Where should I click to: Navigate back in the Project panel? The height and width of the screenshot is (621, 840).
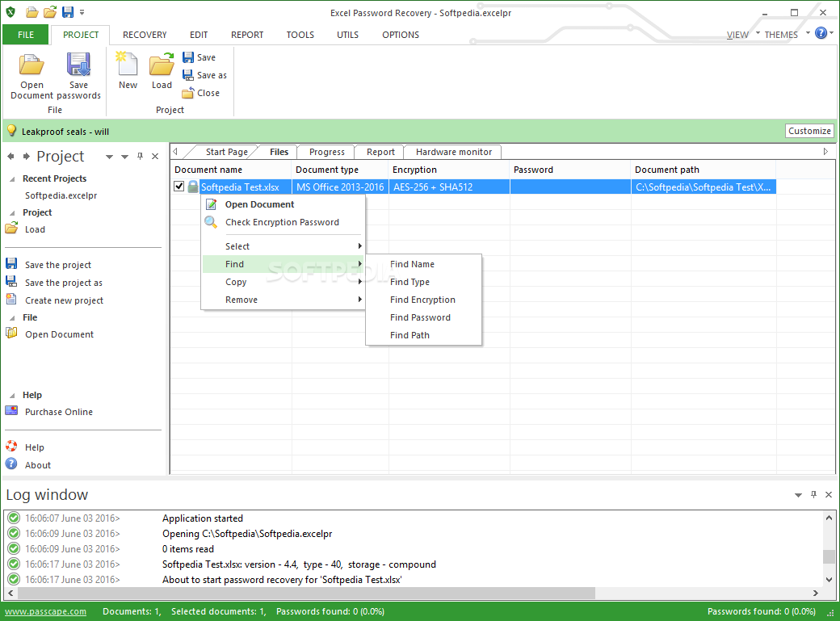click(10, 157)
